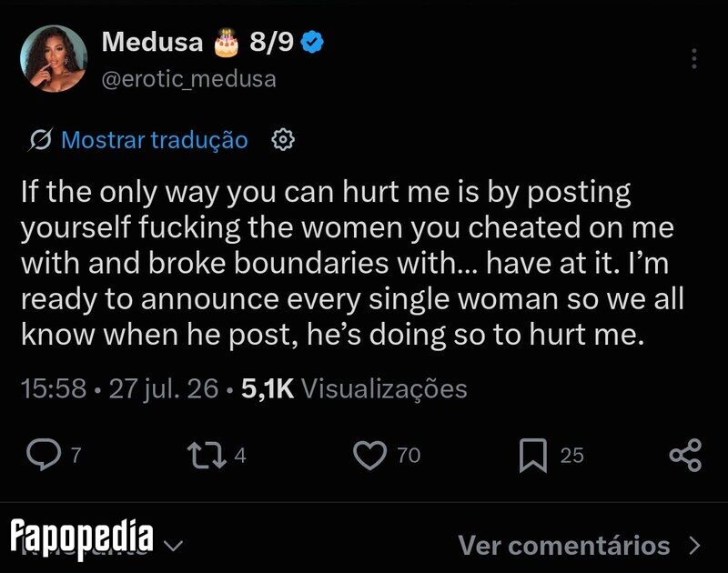Click the Medusa display name

pyautogui.click(x=152, y=42)
